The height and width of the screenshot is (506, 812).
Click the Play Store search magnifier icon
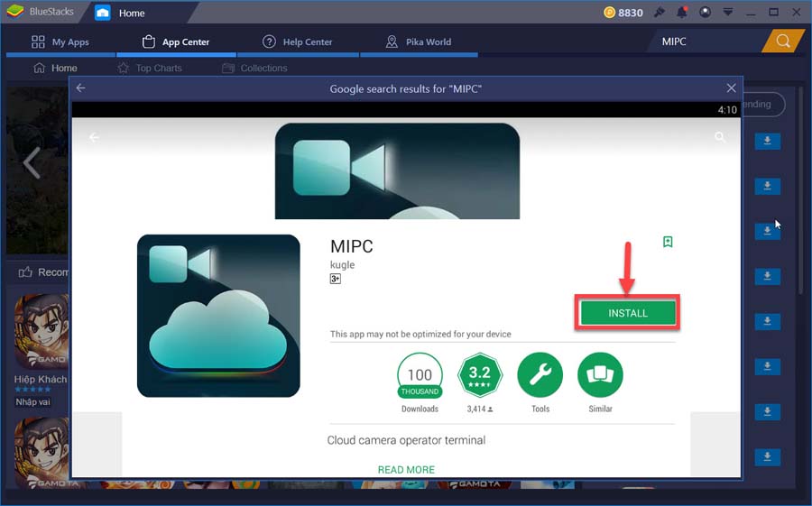click(x=719, y=137)
